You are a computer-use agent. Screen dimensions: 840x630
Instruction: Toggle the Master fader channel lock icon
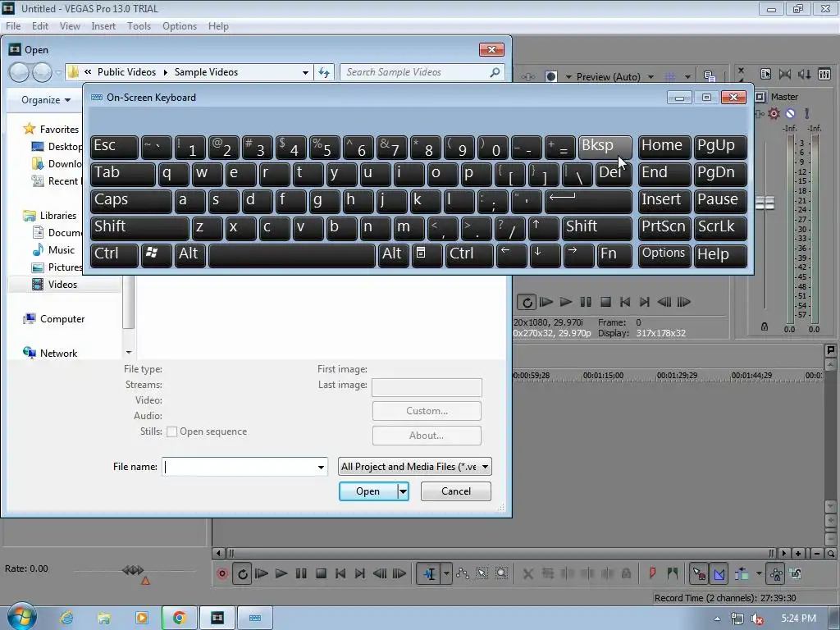pyautogui.click(x=765, y=326)
